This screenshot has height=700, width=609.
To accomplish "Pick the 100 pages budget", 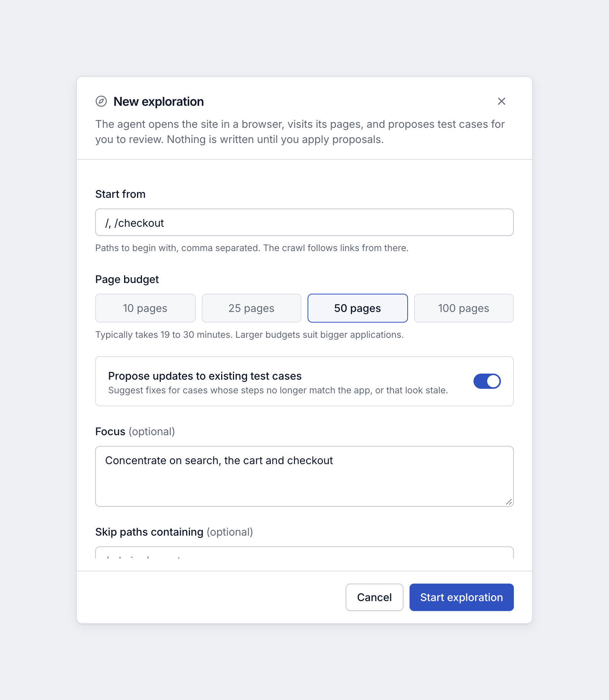I will pyautogui.click(x=464, y=308).
